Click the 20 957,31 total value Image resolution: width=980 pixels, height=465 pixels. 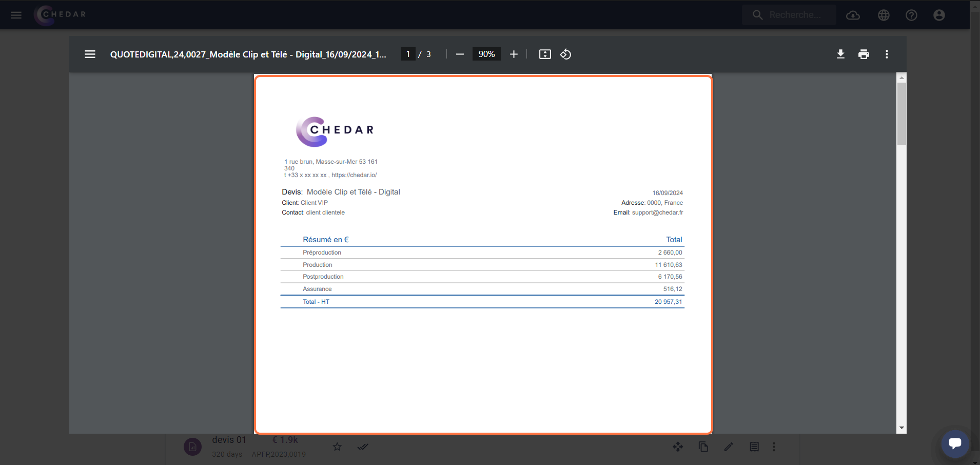669,302
